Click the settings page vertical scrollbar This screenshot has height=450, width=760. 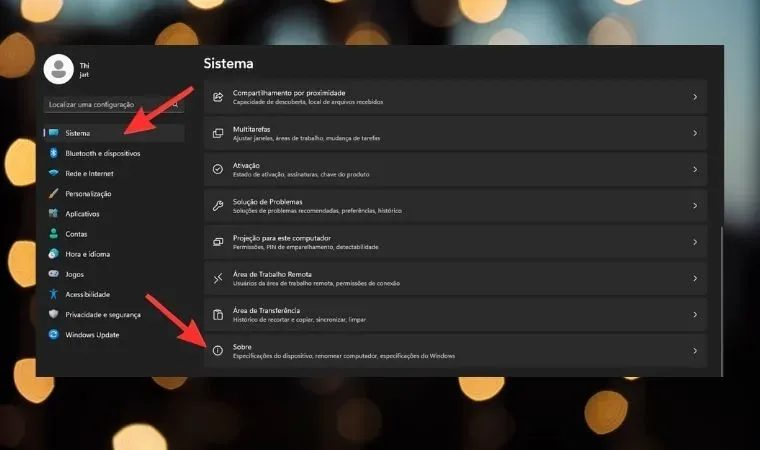(721, 301)
